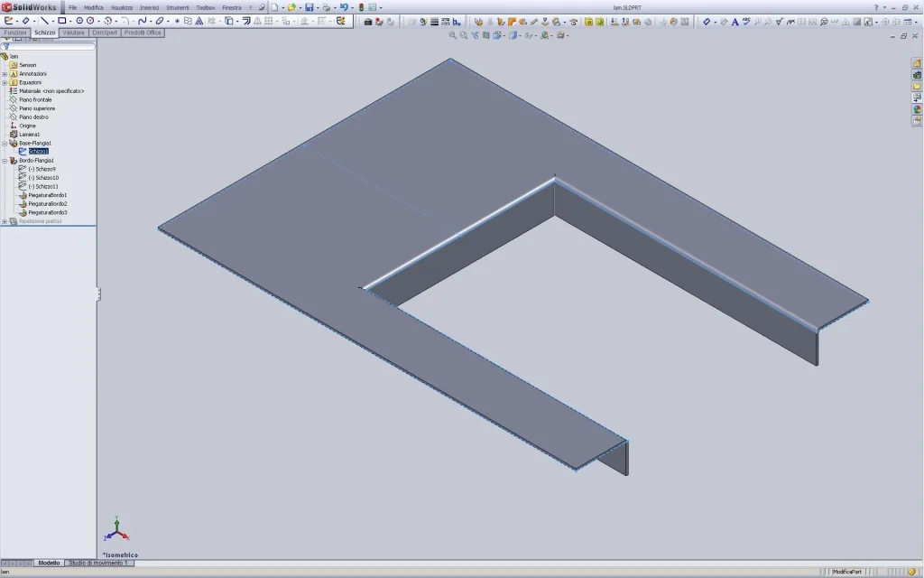Image resolution: width=924 pixels, height=578 pixels.
Task: Open the Toolbox menu
Action: click(x=206, y=7)
